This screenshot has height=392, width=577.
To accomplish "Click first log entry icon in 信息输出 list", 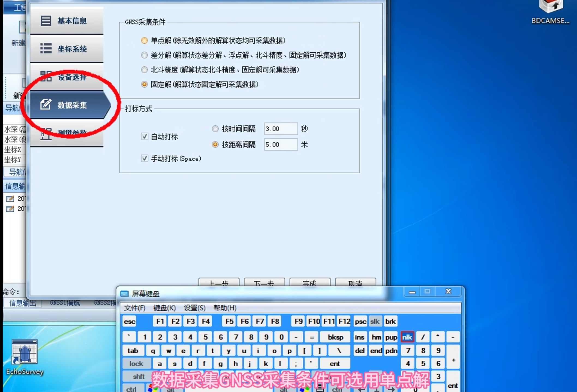I will coord(10,198).
